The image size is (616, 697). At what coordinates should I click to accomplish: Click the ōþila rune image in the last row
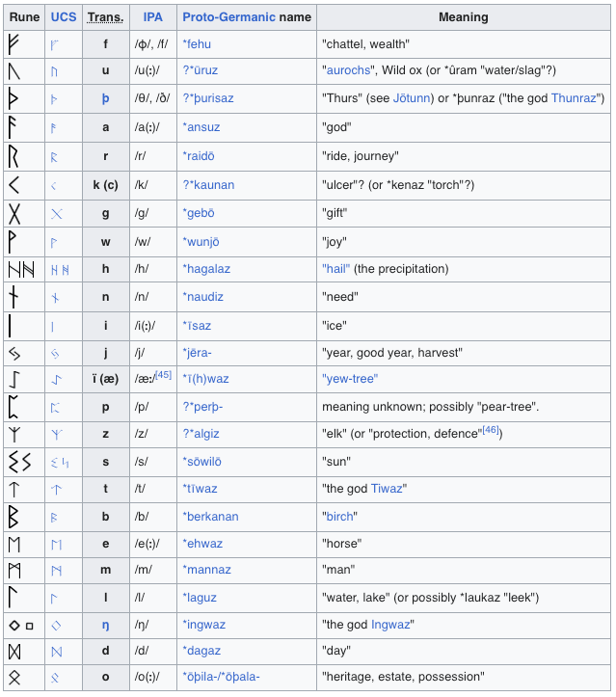[14, 678]
